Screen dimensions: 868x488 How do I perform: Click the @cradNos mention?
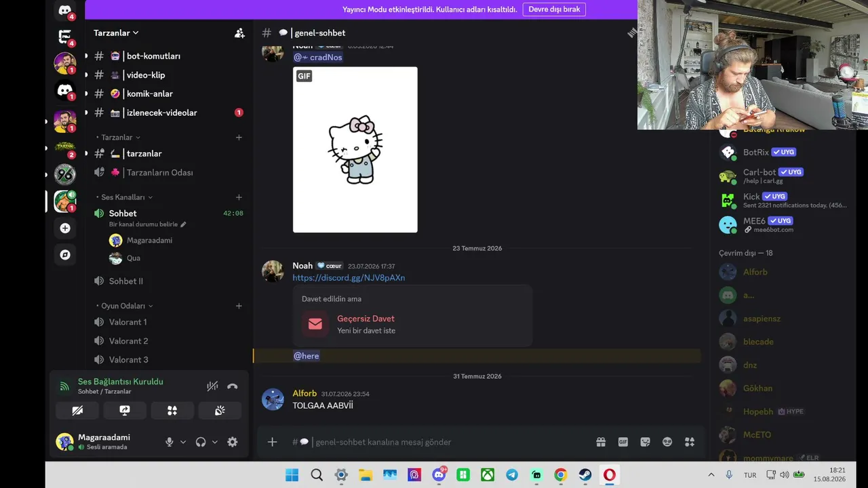click(x=317, y=58)
